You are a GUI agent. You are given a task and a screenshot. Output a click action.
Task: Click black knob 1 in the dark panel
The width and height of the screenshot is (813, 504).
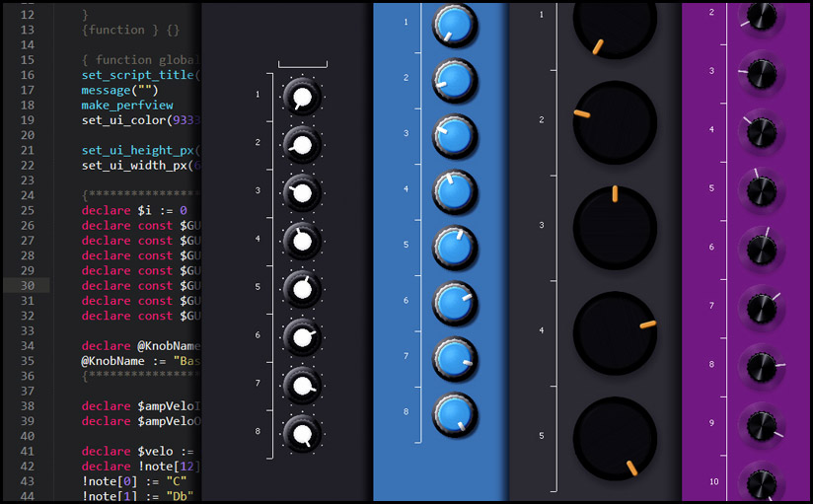coord(302,96)
